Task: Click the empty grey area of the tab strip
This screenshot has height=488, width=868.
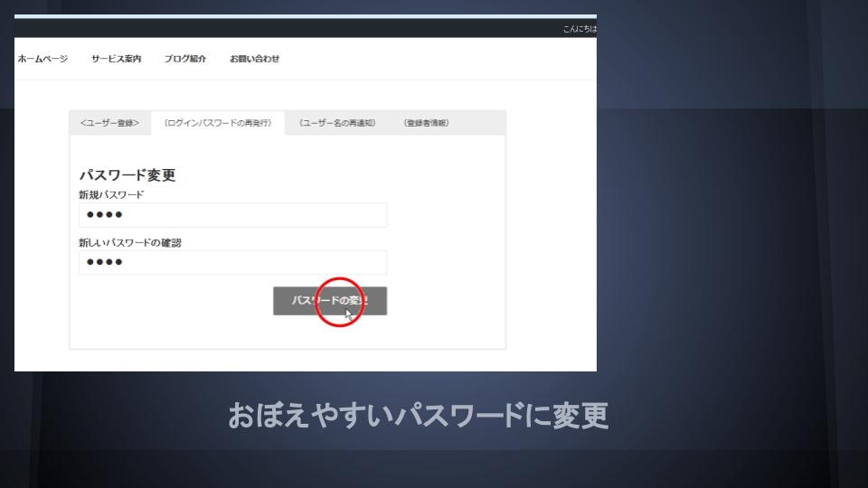Action: (479, 123)
